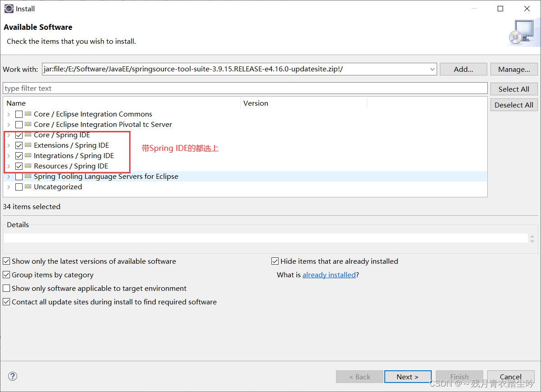
Task: Click the already installed link
Action: pyautogui.click(x=329, y=275)
